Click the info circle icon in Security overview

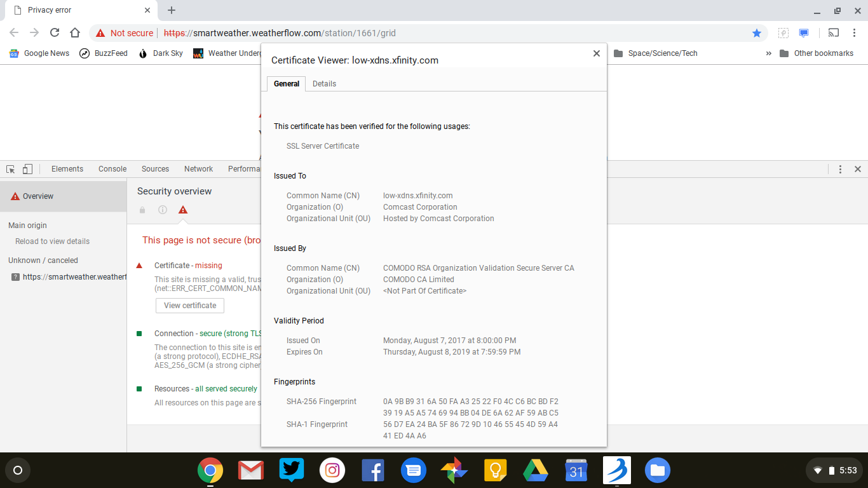click(163, 210)
